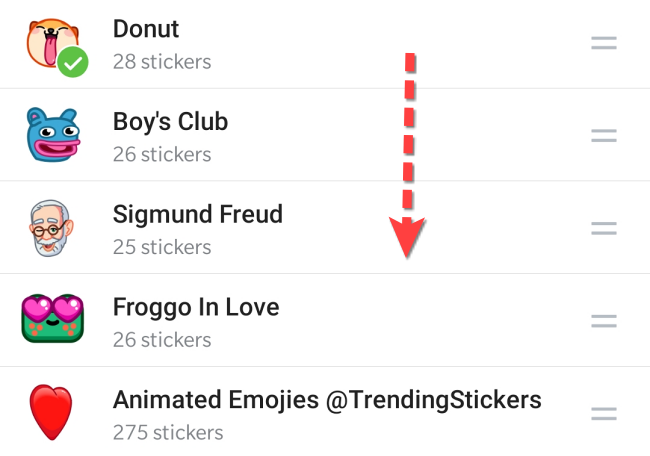Image resolution: width=650 pixels, height=456 pixels.
Task: Select the Froggo In Love pack name
Action: 195,306
